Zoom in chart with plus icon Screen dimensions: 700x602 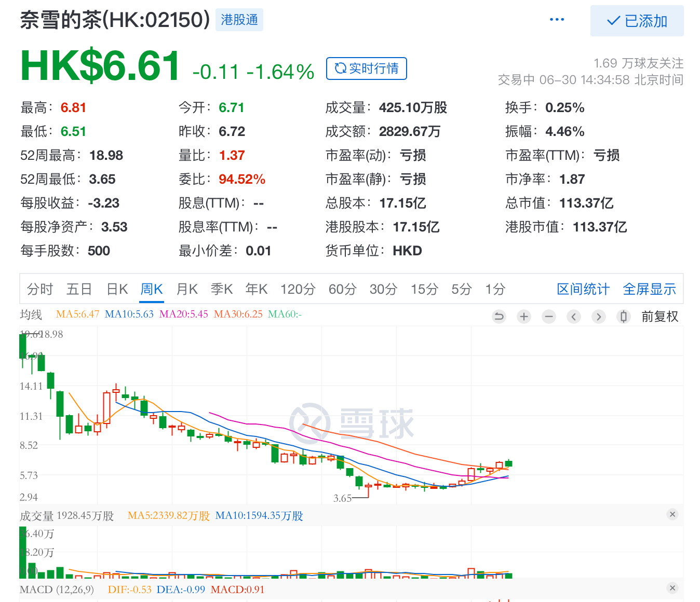(524, 317)
